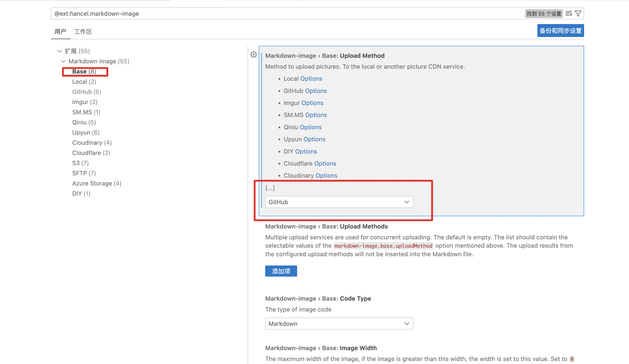This screenshot has width=629, height=364.
Task: Open the SFTP (7) settings category
Action: [84, 173]
